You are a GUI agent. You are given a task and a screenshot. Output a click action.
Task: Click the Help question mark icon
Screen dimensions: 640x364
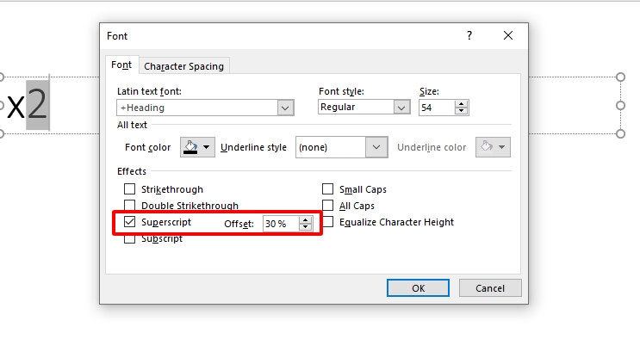(469, 35)
